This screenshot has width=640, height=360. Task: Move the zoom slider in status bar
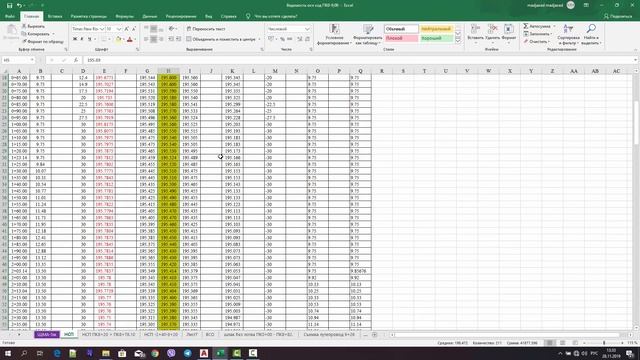(x=604, y=343)
